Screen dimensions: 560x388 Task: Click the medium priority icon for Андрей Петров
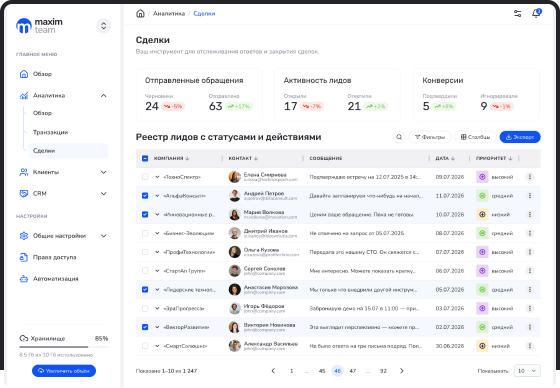[x=482, y=196]
